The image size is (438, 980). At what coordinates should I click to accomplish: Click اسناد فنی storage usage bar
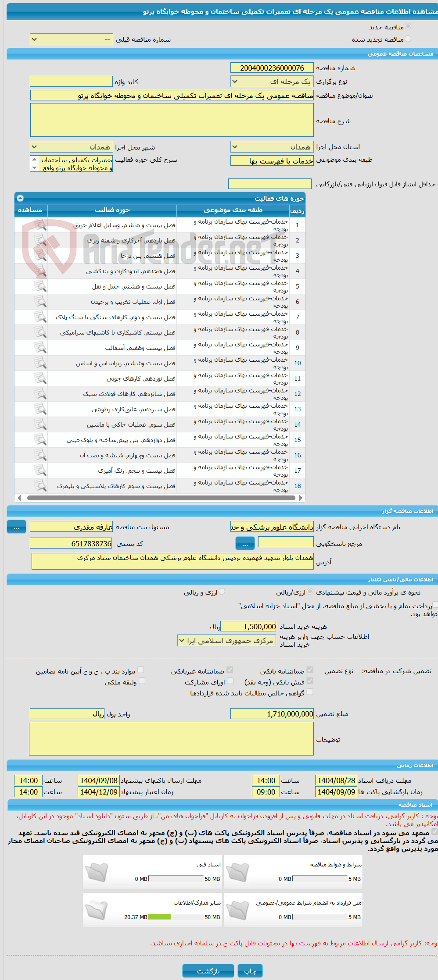176,879
